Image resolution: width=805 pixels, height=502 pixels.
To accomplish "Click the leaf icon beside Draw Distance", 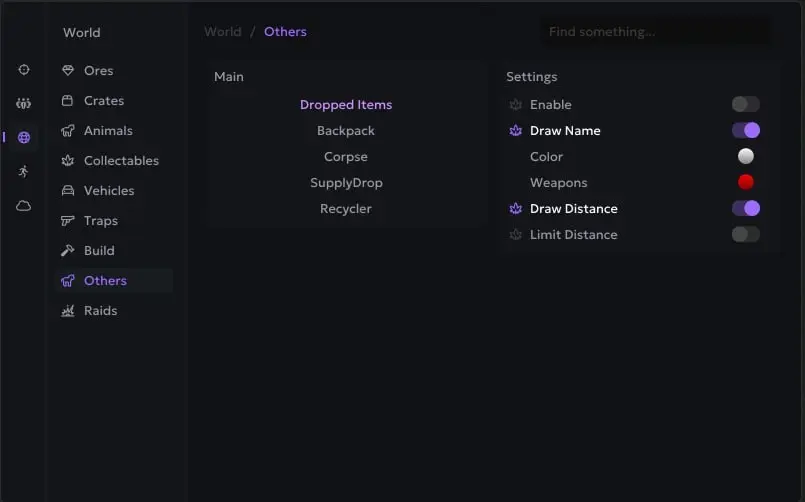I will 516,209.
